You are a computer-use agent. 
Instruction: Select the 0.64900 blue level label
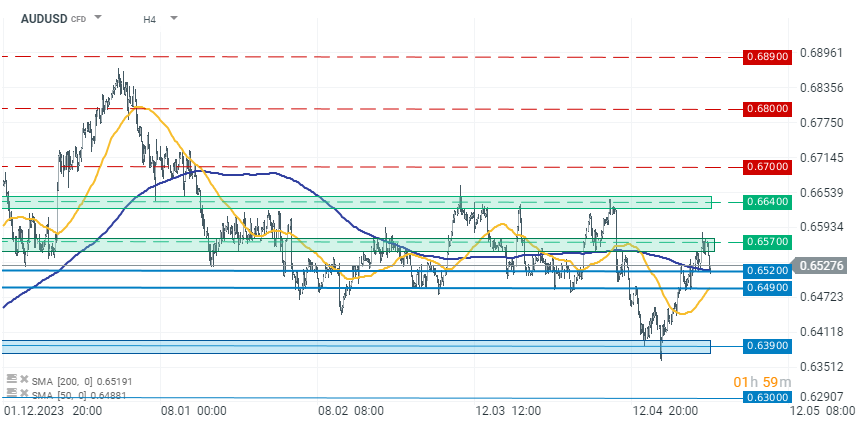pos(768,288)
